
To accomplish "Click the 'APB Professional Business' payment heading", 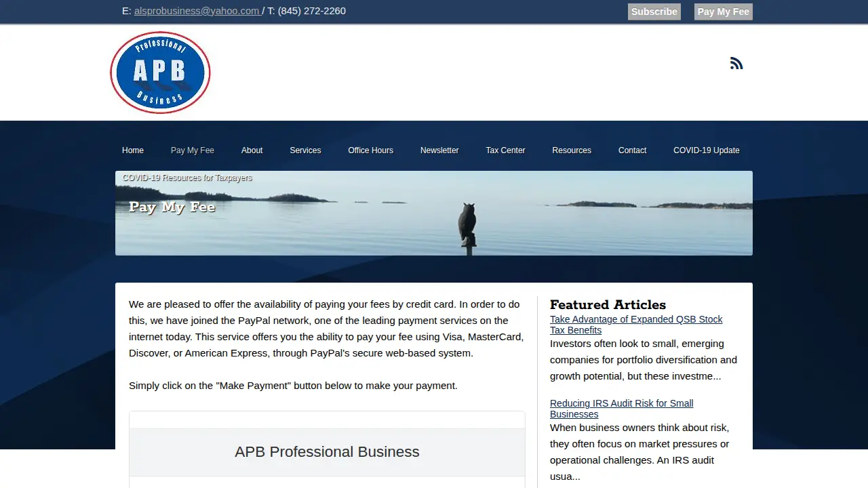I will click(327, 452).
